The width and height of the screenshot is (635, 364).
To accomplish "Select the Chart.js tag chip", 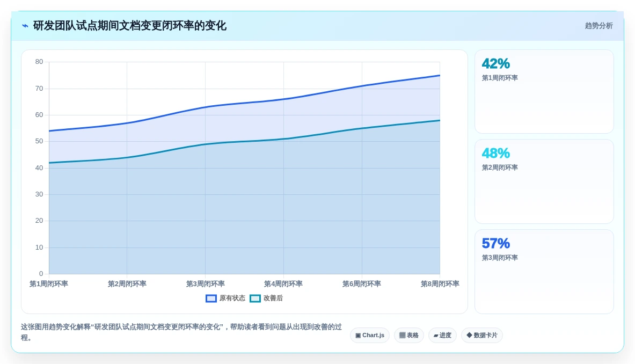I will [370, 335].
